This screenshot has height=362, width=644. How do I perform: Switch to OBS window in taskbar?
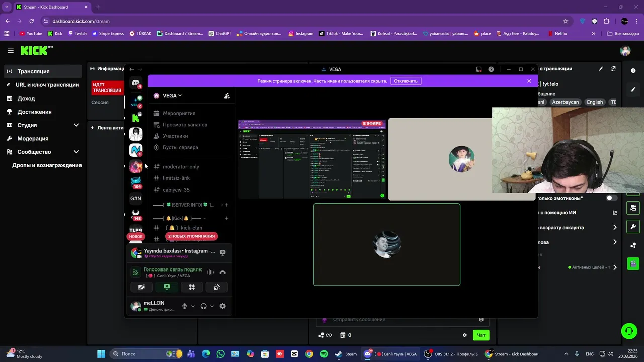coord(451,354)
